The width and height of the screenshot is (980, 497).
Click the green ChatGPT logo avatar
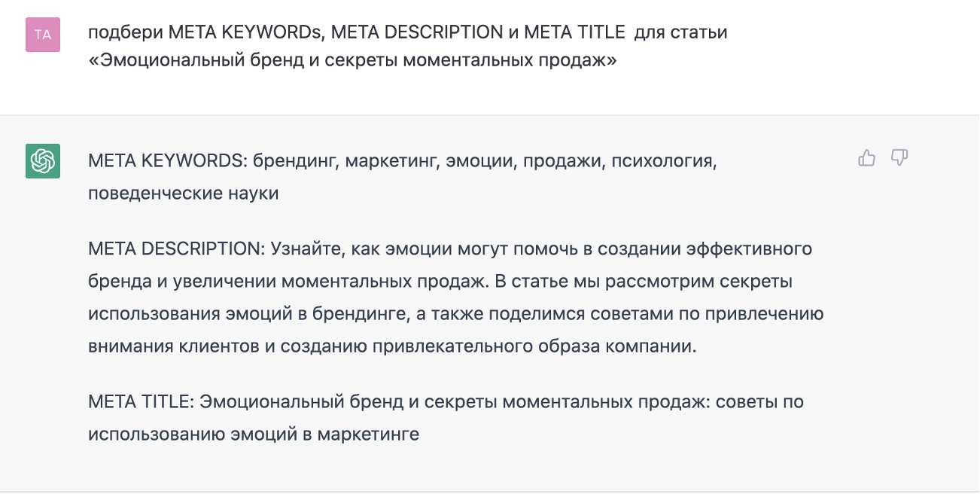(43, 161)
